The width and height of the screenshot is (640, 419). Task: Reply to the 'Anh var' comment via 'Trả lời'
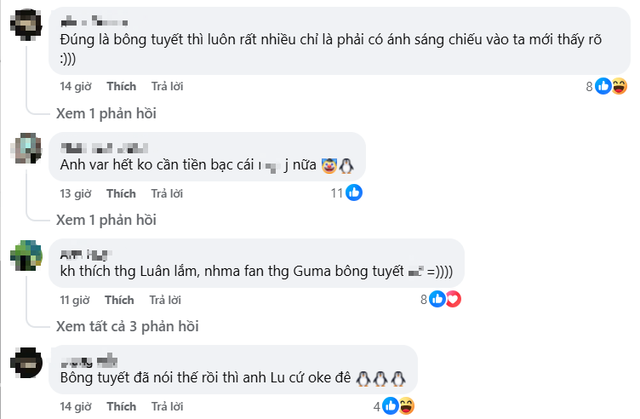tap(167, 193)
